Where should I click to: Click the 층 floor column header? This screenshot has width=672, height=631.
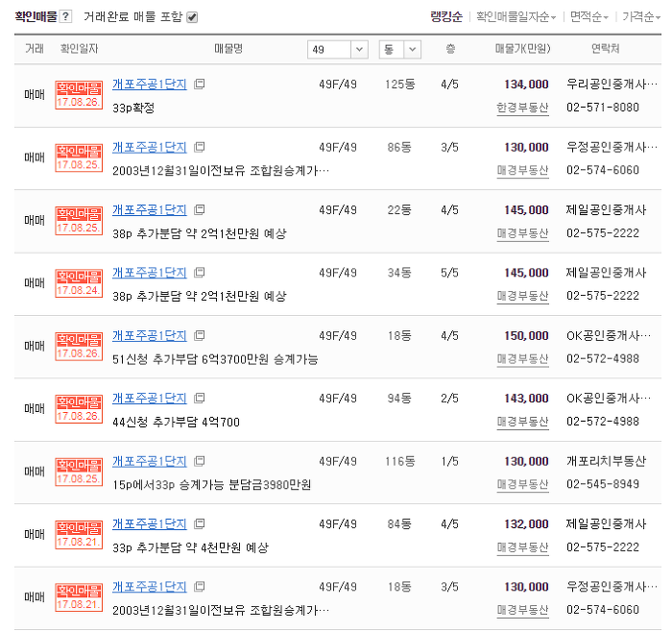(x=450, y=49)
